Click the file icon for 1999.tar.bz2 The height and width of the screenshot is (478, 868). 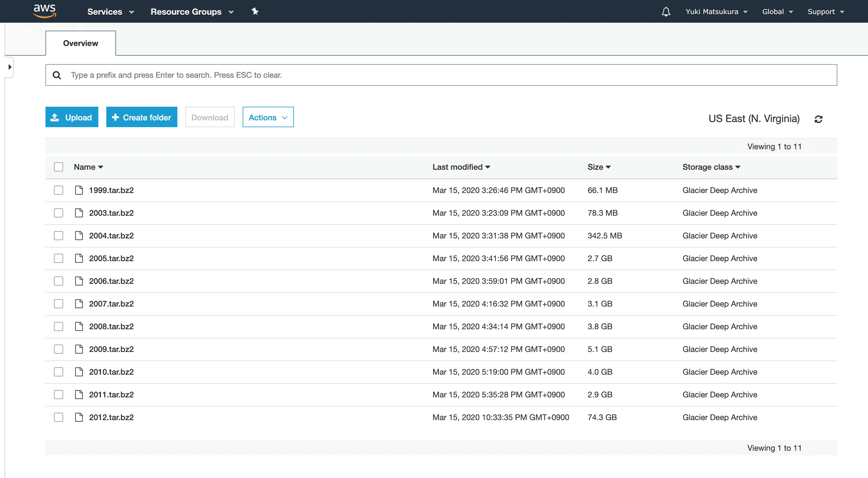(x=79, y=190)
